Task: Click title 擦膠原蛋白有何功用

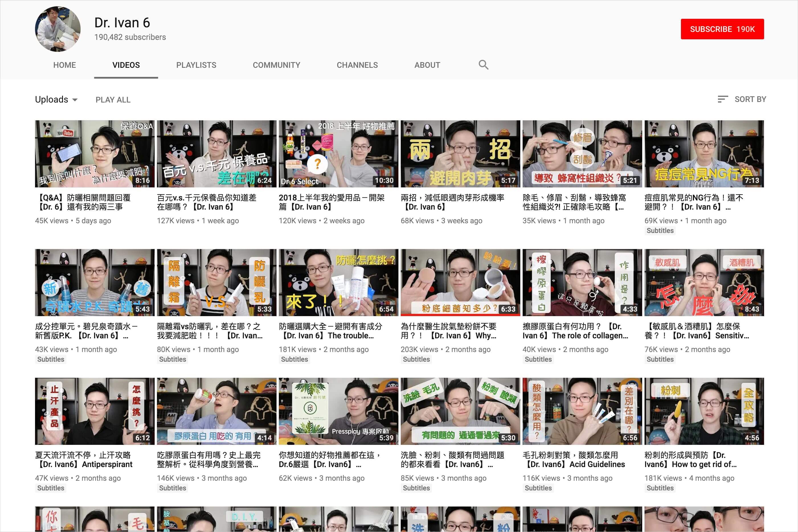Action: [575, 331]
